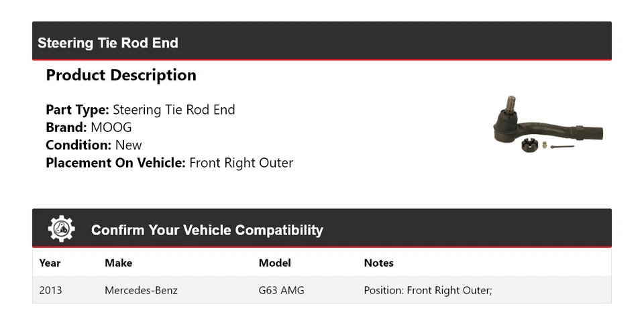Click Confirm Your Vehicle Compatibility banner
Image resolution: width=644 pixels, height=325 pixels.
pos(322,228)
